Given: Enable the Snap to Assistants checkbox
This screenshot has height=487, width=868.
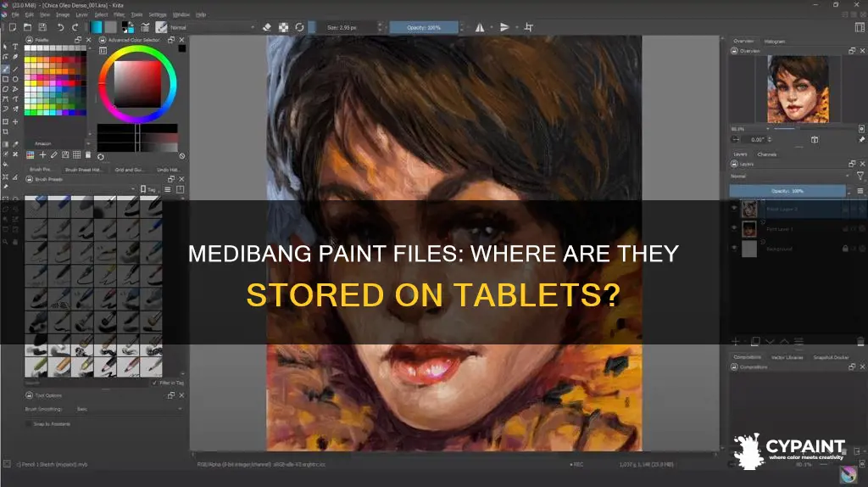Looking at the screenshot, I should click(28, 424).
